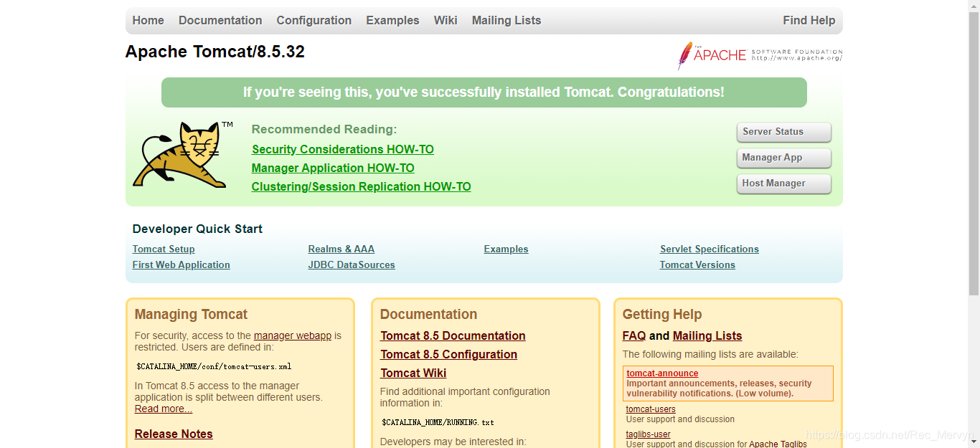Click the Getting Help heading
980x448 pixels.
click(x=662, y=314)
